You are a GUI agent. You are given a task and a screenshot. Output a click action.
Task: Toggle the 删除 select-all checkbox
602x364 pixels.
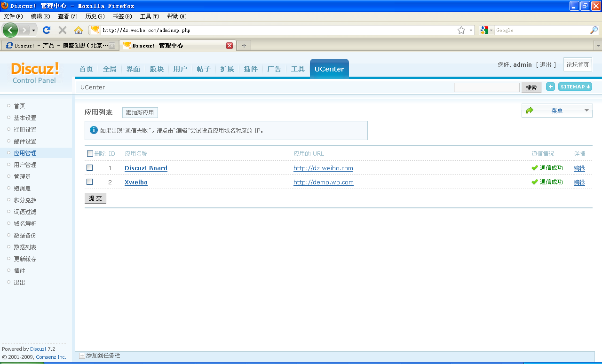point(90,154)
